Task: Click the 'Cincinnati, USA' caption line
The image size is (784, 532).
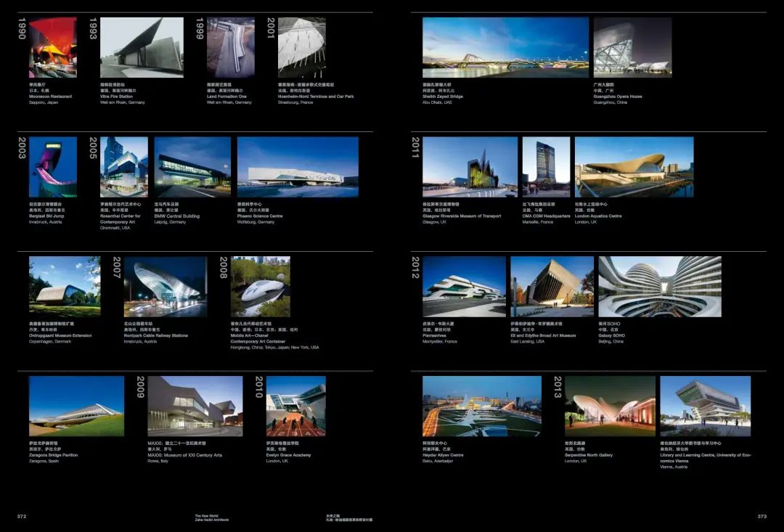Action: [115, 227]
